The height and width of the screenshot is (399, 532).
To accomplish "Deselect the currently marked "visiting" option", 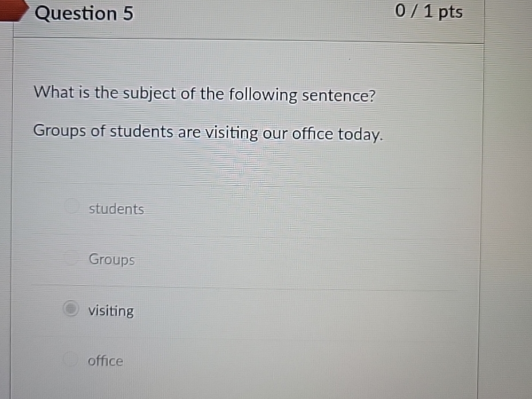I will (70, 310).
